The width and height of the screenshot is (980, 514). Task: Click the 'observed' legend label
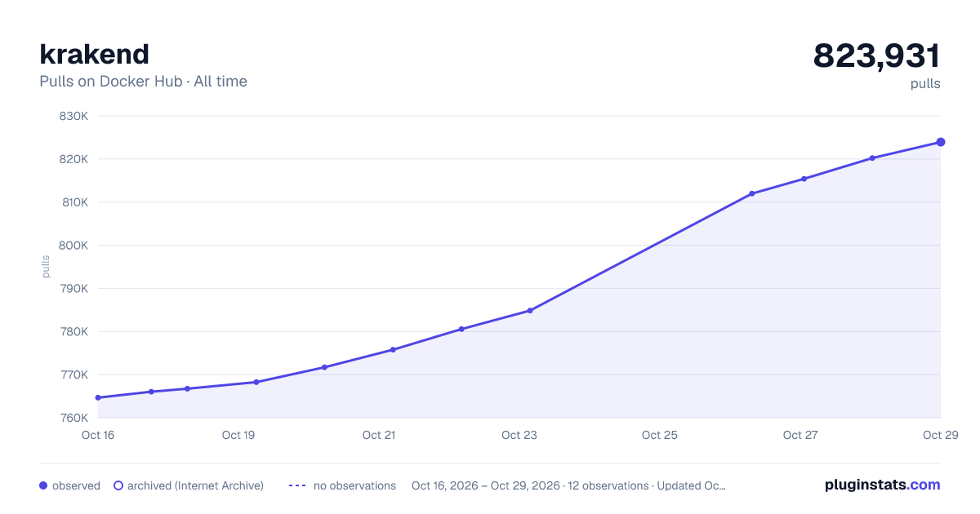coord(76,485)
